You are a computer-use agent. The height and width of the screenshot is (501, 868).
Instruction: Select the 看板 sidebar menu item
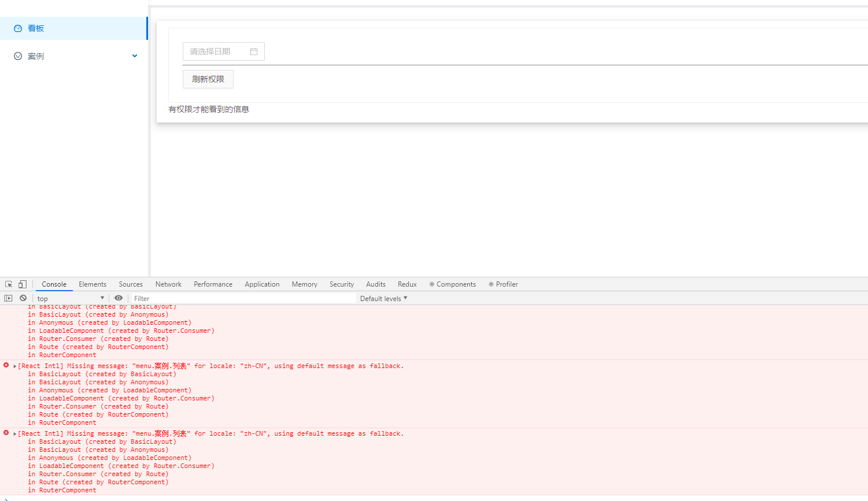[74, 28]
